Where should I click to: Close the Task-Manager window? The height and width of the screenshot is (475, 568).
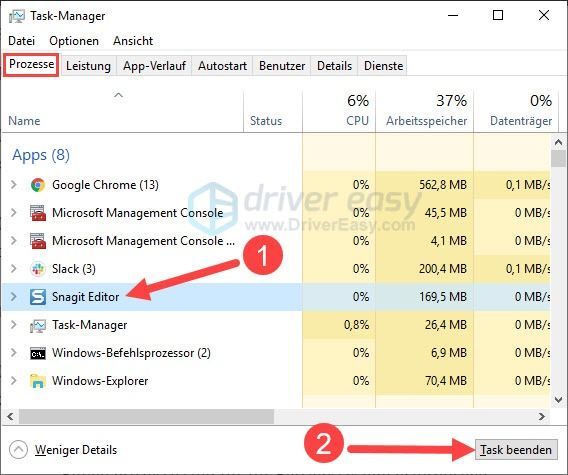point(544,15)
